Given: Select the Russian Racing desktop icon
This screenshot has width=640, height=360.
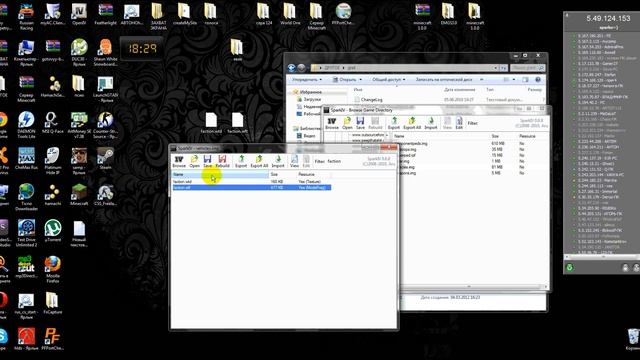Looking at the screenshot, I should tap(26, 16).
